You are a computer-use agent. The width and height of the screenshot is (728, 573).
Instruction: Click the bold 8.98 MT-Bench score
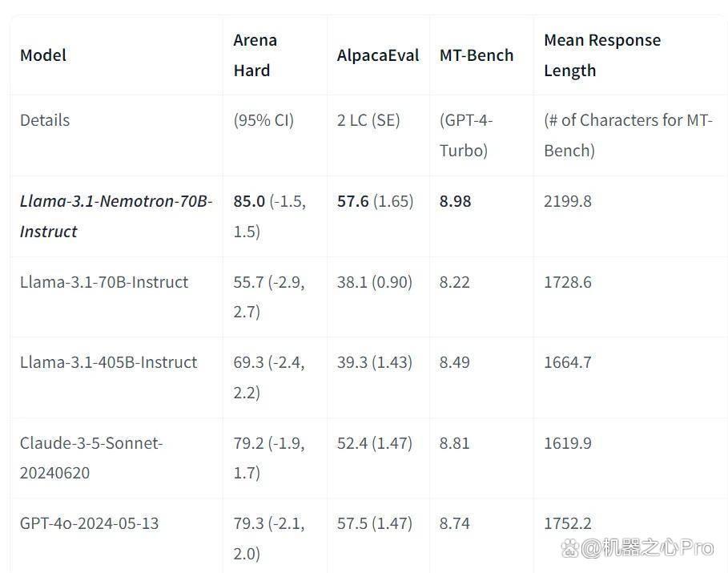(455, 201)
